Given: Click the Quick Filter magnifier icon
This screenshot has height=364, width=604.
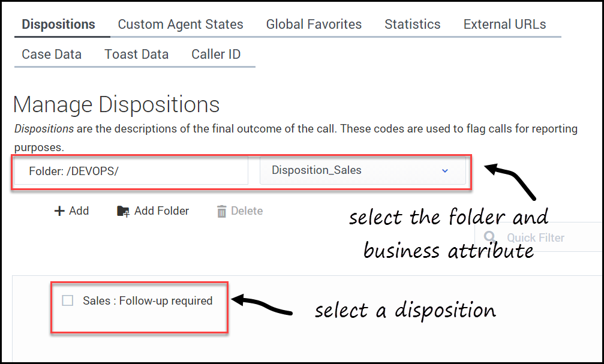Looking at the screenshot, I should point(490,237).
